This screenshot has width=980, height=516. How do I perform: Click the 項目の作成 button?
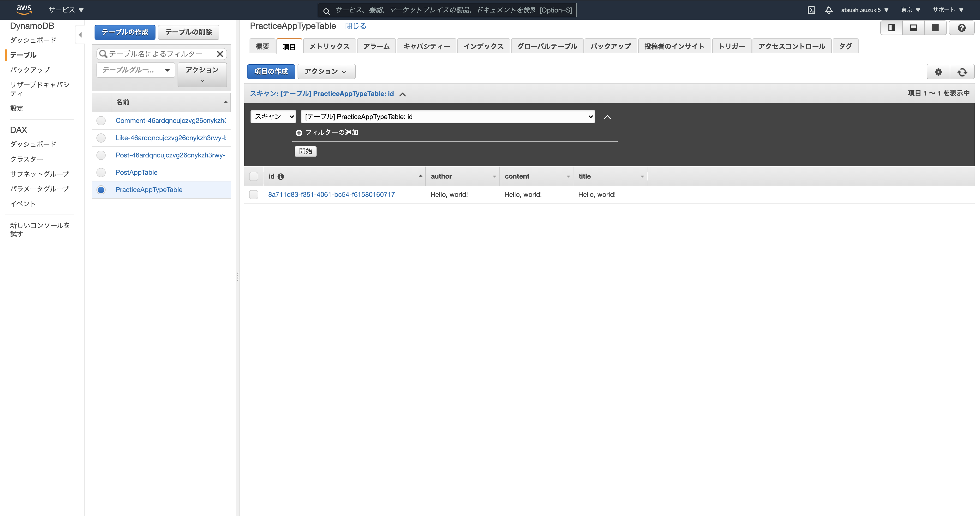[271, 72]
